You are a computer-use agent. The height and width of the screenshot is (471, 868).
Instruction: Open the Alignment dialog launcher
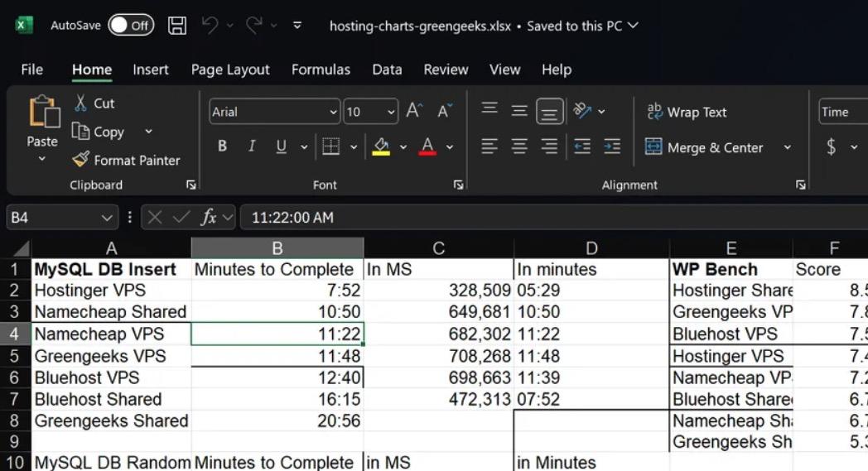tap(800, 185)
